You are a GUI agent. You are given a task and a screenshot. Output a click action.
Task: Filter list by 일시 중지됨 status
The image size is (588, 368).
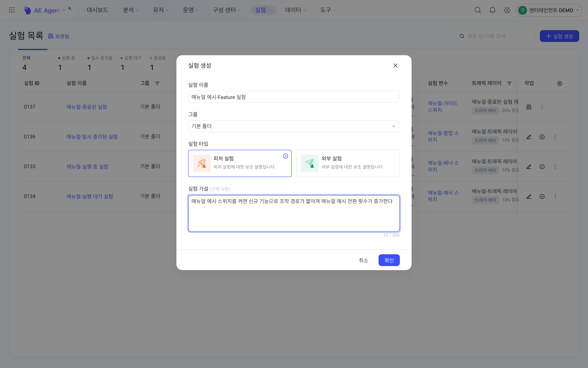click(100, 63)
